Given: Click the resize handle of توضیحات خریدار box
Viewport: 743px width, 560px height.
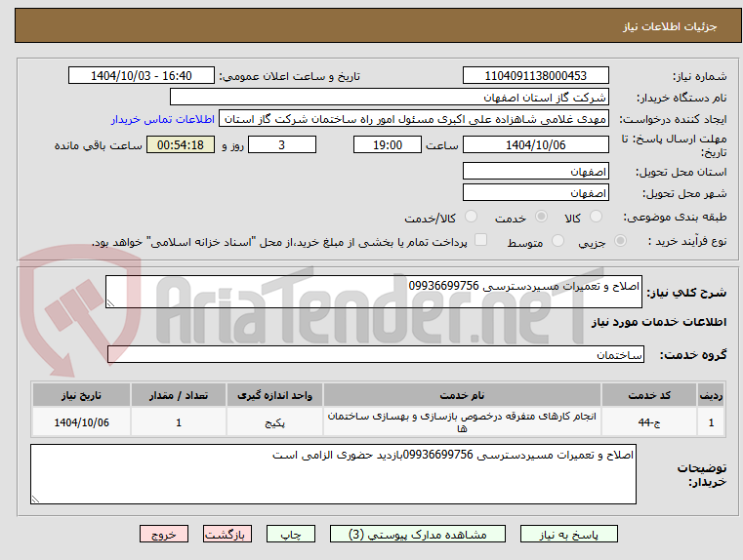Looking at the screenshot, I should [35, 499].
